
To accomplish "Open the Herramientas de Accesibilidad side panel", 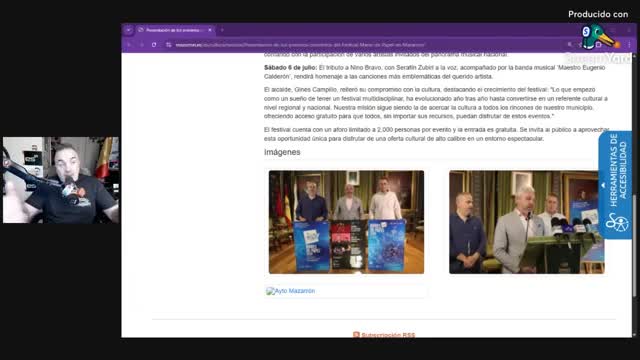I will point(615,184).
